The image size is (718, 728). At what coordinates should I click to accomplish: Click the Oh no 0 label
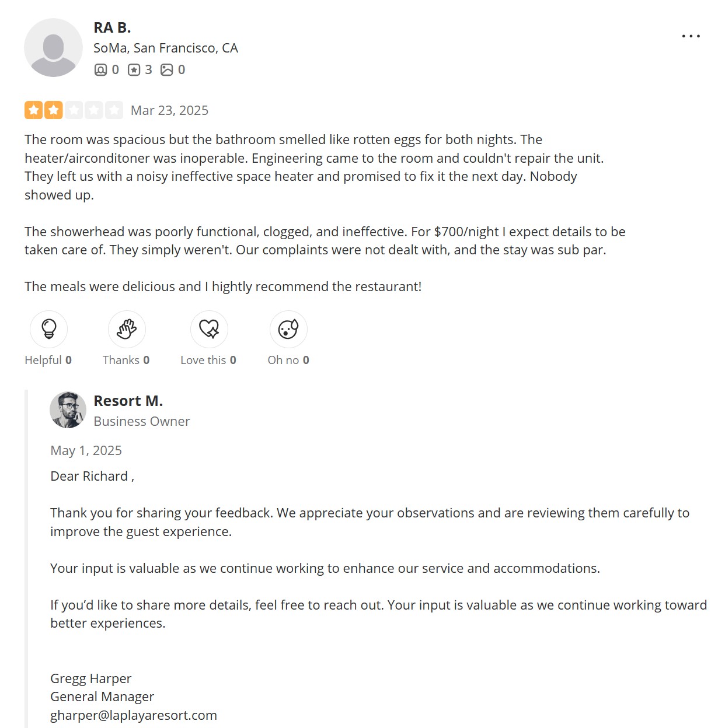pos(288,360)
